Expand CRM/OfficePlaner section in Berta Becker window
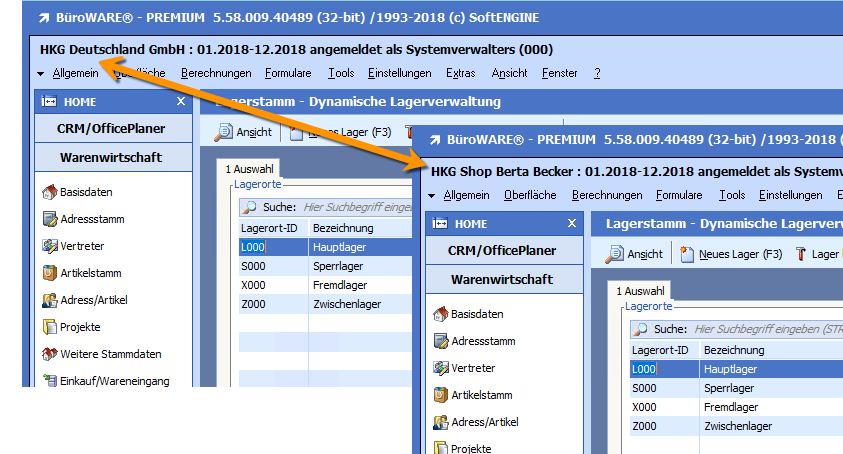 501,250
